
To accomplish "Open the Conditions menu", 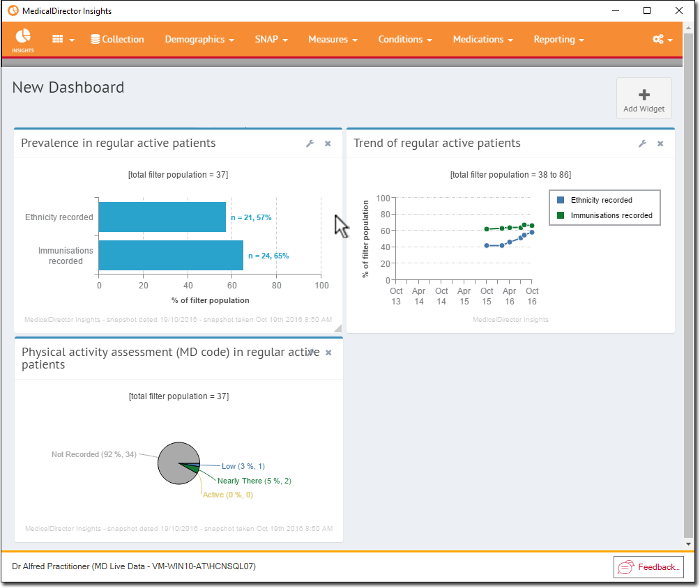I will 404,40.
